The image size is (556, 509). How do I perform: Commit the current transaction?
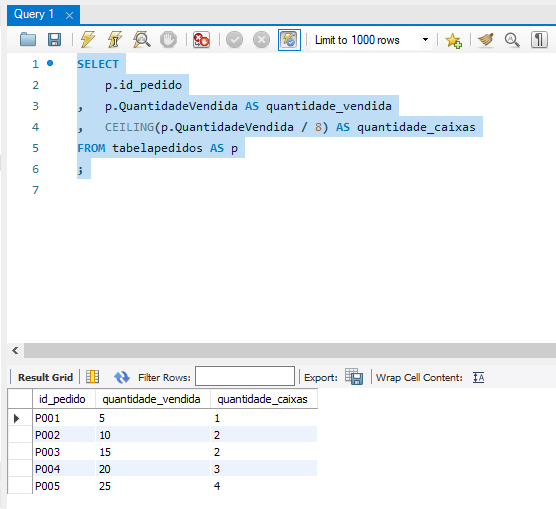(234, 40)
